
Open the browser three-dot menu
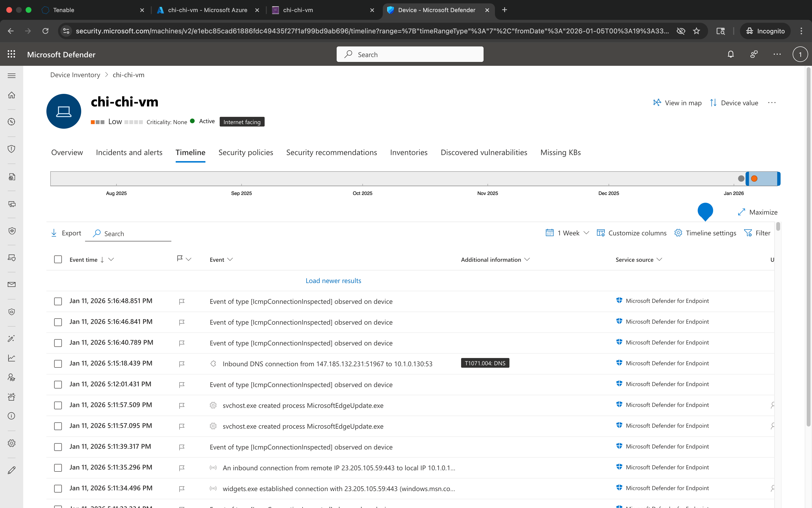click(x=801, y=31)
